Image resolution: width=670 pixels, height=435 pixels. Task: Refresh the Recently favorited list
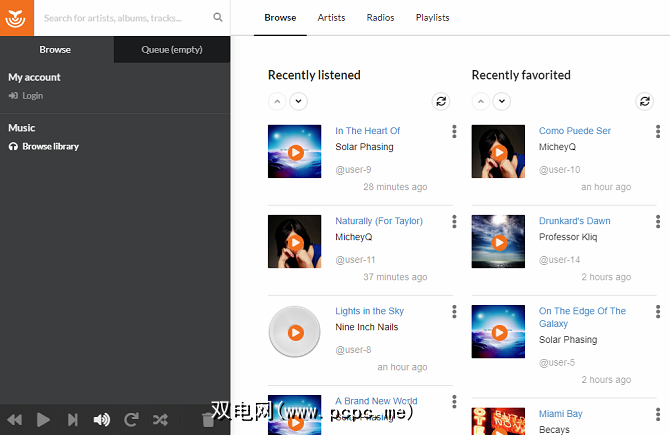click(x=645, y=102)
